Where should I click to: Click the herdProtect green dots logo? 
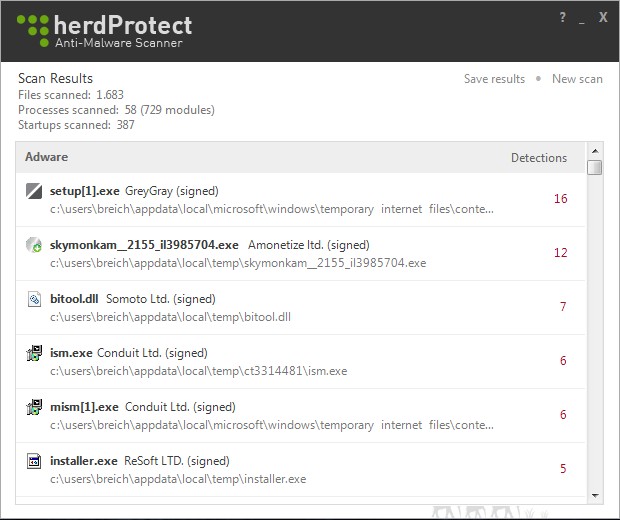(x=33, y=30)
